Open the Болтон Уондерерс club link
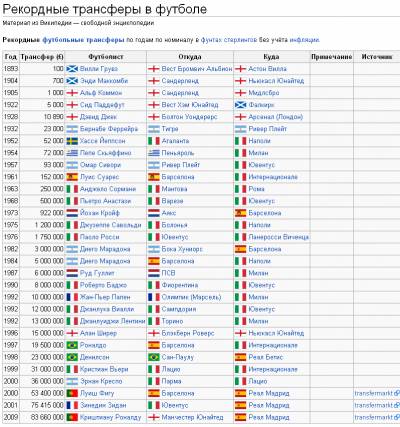The height and width of the screenshot is (427, 400). coord(189,117)
